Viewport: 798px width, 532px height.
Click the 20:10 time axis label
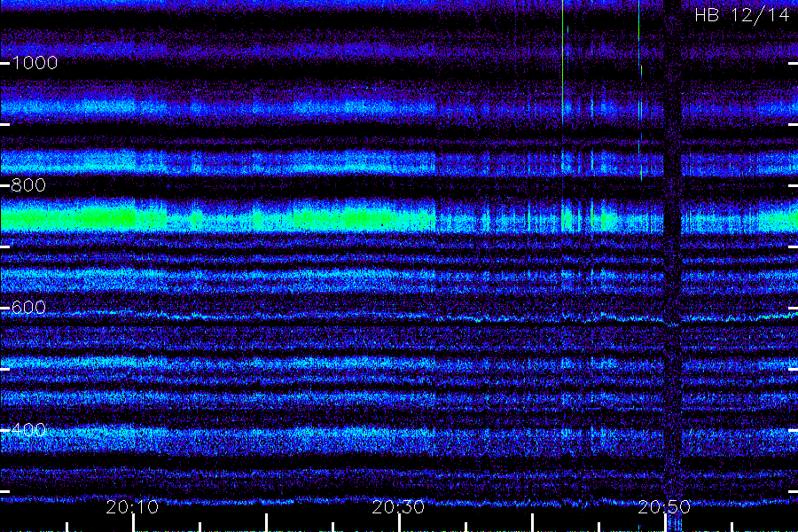(132, 507)
